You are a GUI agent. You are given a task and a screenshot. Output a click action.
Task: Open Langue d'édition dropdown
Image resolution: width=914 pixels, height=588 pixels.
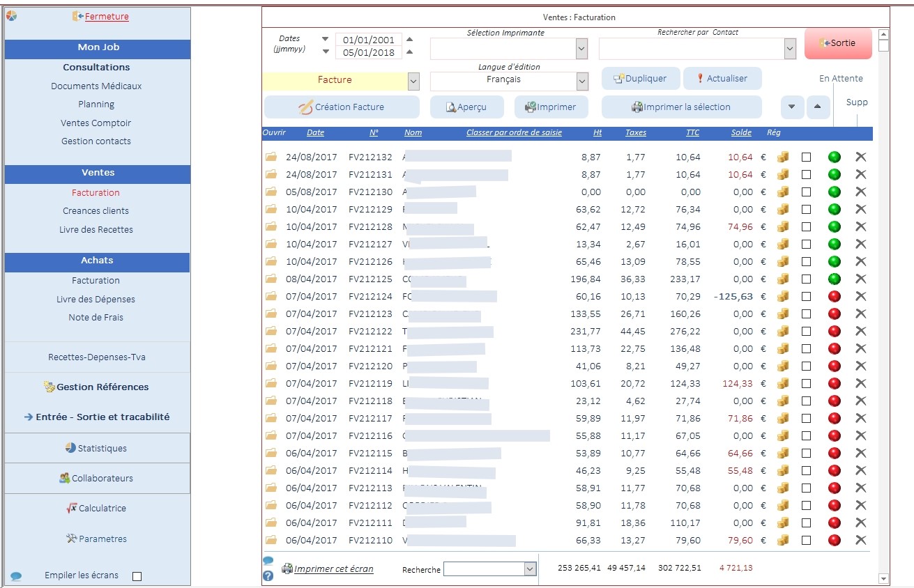point(582,81)
